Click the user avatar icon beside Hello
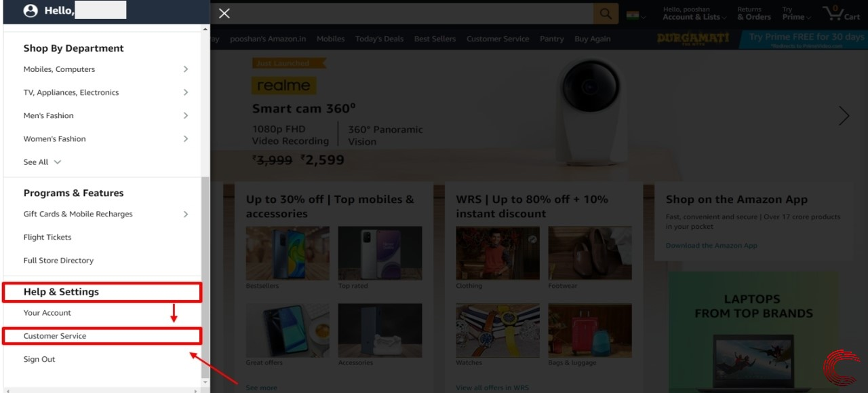The image size is (868, 393). pyautogui.click(x=31, y=11)
